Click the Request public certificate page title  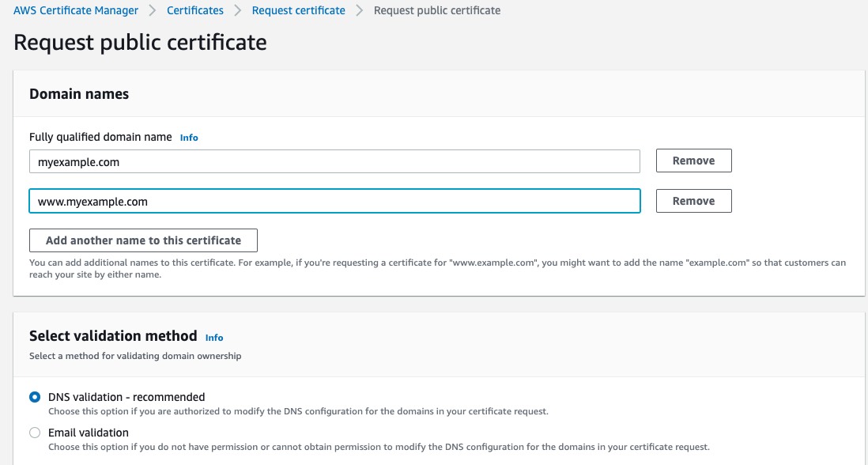click(140, 42)
